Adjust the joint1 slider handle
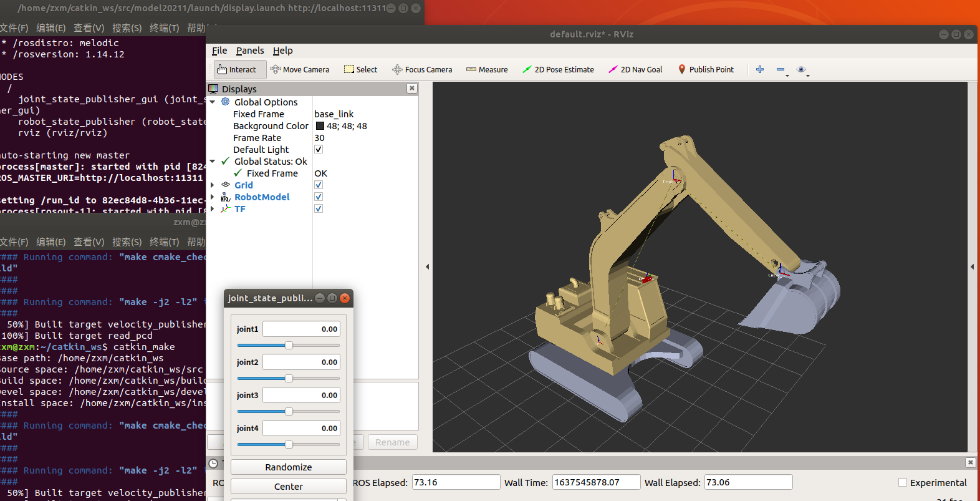This screenshot has width=980, height=501. 289,345
